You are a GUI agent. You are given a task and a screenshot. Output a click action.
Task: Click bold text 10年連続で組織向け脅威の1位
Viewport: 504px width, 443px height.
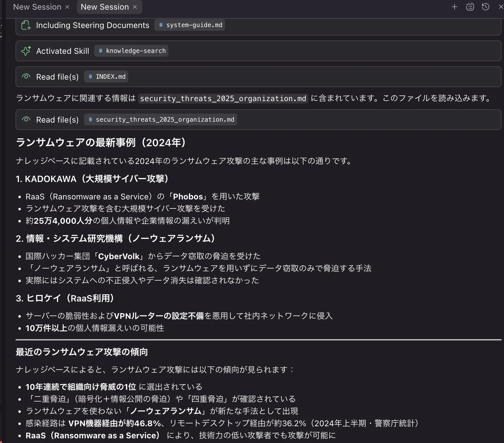[x=81, y=387]
